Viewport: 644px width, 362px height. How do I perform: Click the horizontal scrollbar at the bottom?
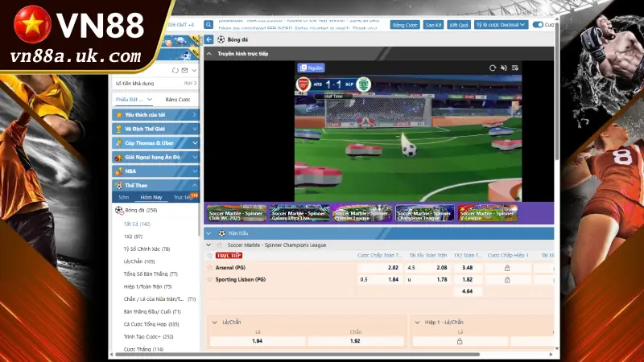tap(298, 354)
